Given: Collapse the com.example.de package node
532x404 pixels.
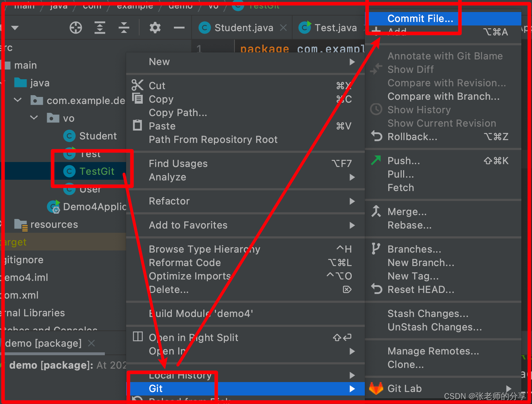Looking at the screenshot, I should (x=18, y=100).
